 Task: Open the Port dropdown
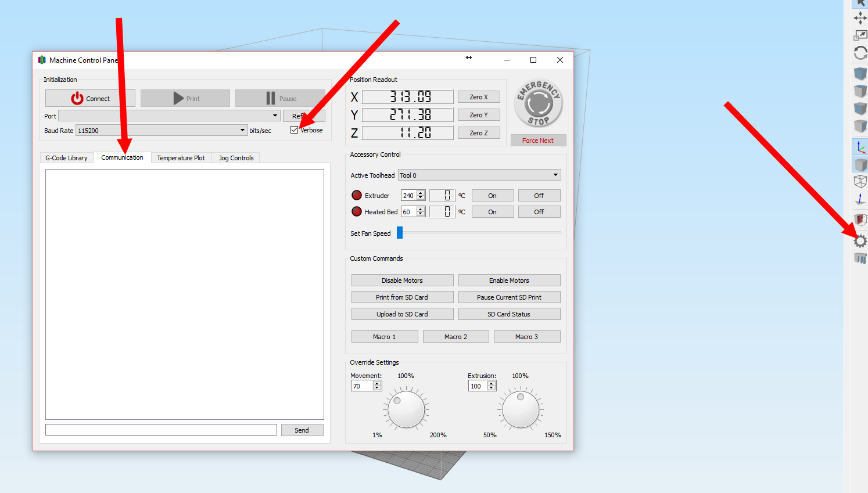tap(169, 116)
